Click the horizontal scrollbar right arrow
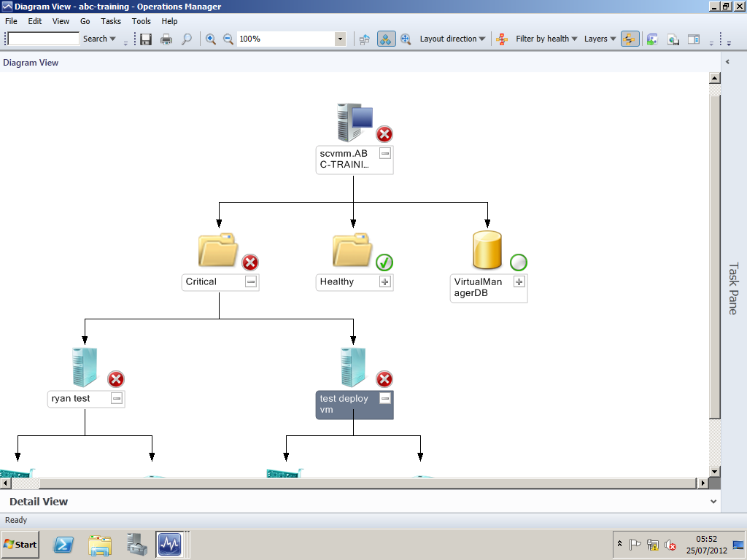Screen dimensions: 747x560 [703, 483]
